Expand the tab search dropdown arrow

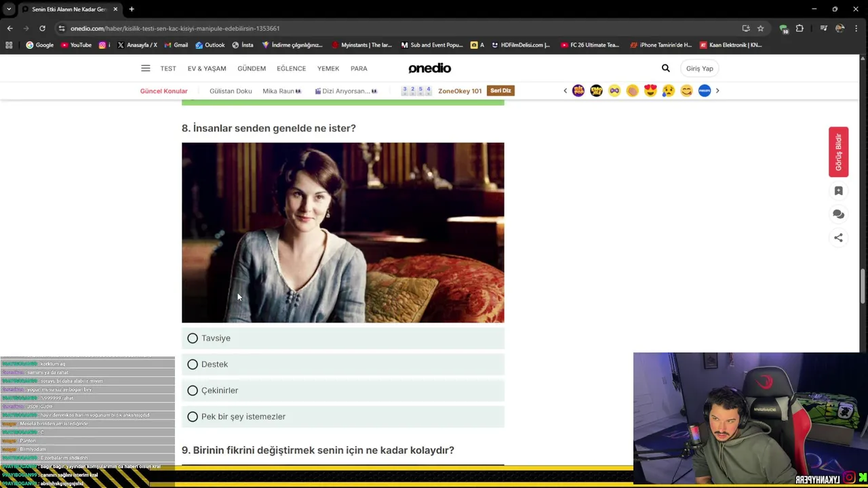[x=8, y=9]
